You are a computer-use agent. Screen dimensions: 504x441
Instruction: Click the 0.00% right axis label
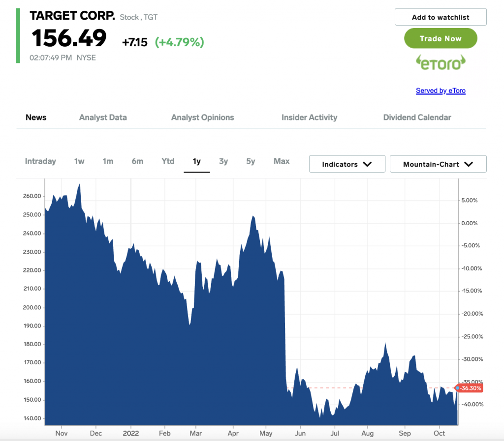pyautogui.click(x=469, y=223)
